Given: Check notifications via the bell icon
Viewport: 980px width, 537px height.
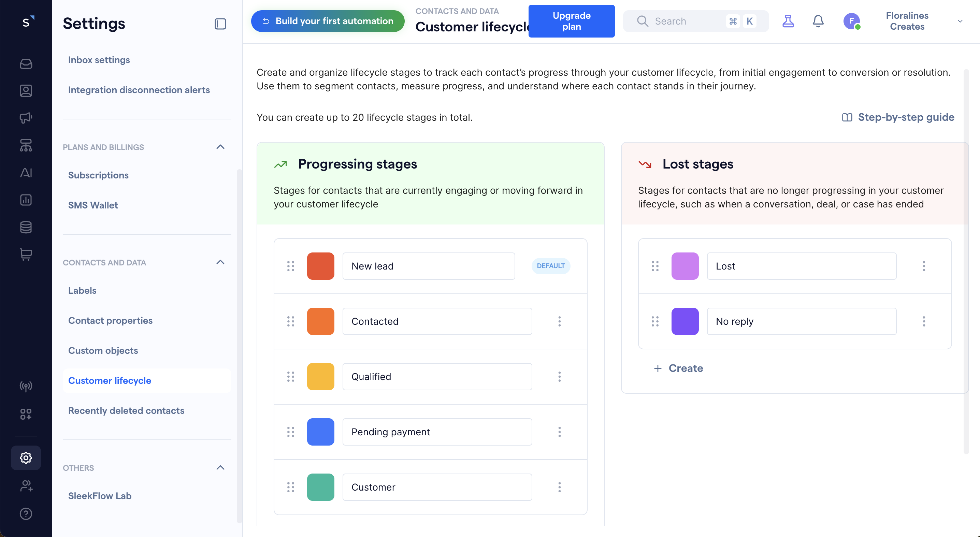Looking at the screenshot, I should [818, 21].
